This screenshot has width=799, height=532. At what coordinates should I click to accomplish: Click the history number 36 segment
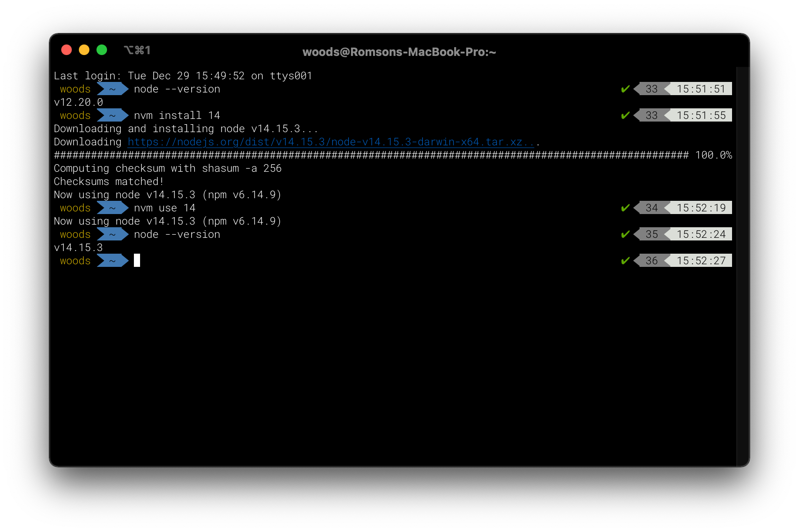(651, 261)
